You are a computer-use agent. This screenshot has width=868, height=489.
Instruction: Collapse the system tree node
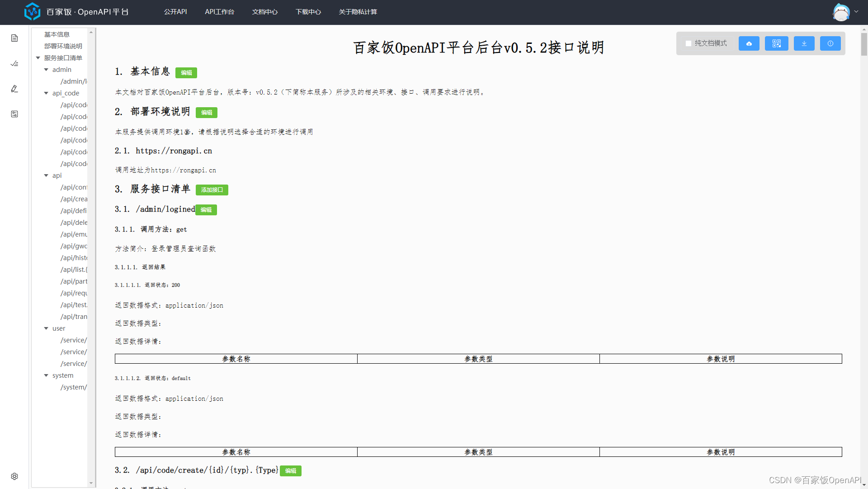click(46, 375)
